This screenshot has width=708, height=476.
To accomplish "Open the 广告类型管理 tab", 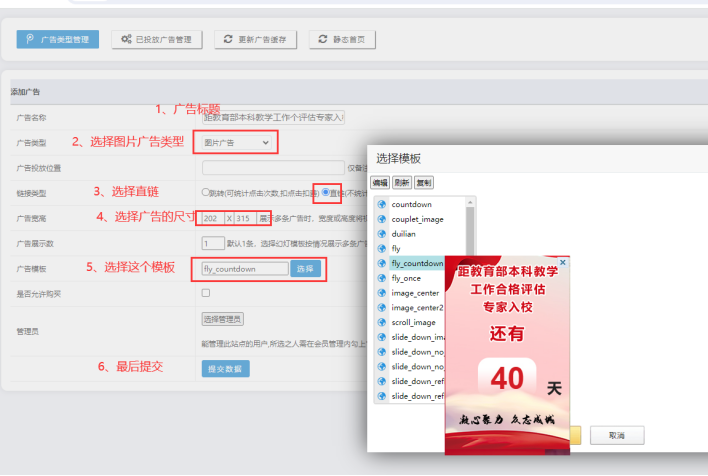I will tap(58, 39).
